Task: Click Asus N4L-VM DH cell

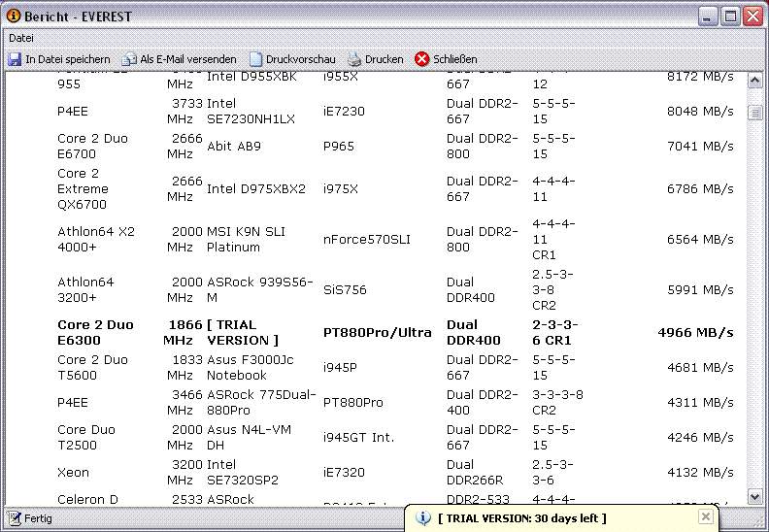Action: (x=250, y=437)
